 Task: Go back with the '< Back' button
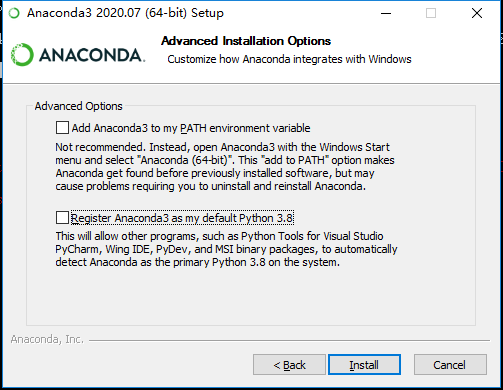click(x=289, y=365)
